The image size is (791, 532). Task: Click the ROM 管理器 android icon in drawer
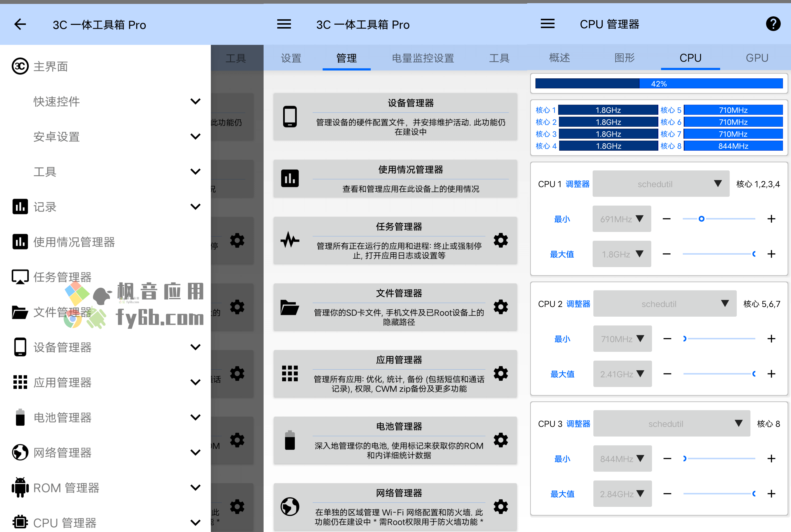pyautogui.click(x=20, y=488)
